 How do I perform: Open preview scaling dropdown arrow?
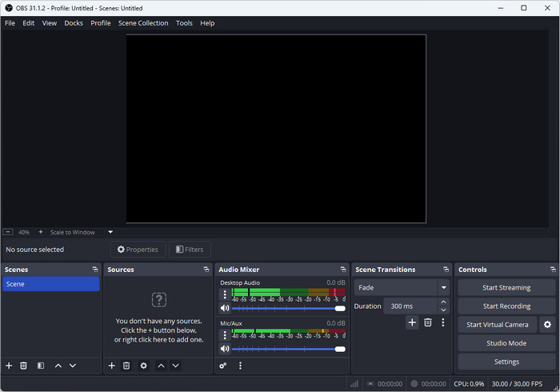point(110,233)
